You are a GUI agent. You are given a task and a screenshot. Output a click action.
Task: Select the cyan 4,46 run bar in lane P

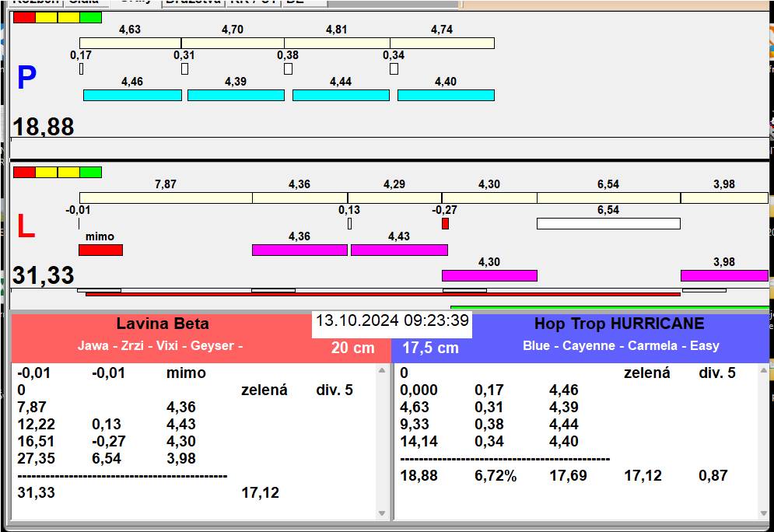click(x=132, y=95)
